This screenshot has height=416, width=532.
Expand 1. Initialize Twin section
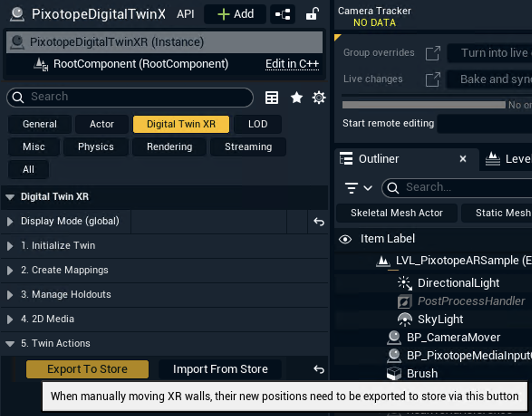[x=10, y=246]
